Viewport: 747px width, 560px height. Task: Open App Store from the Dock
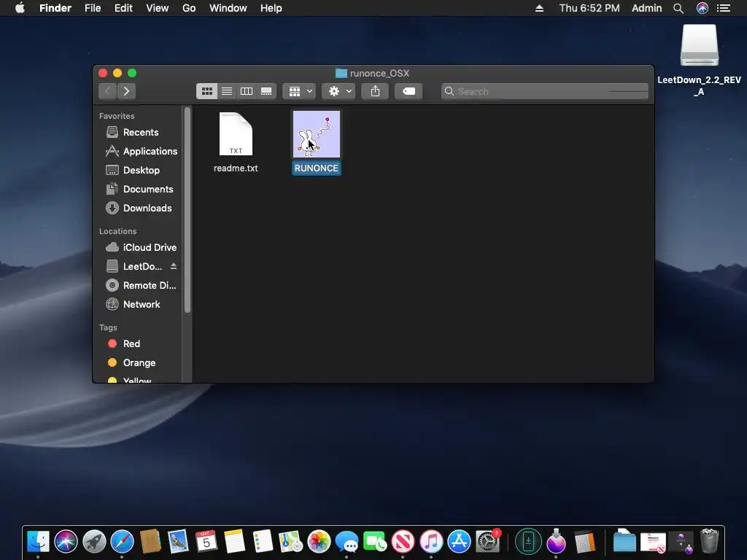(460, 542)
